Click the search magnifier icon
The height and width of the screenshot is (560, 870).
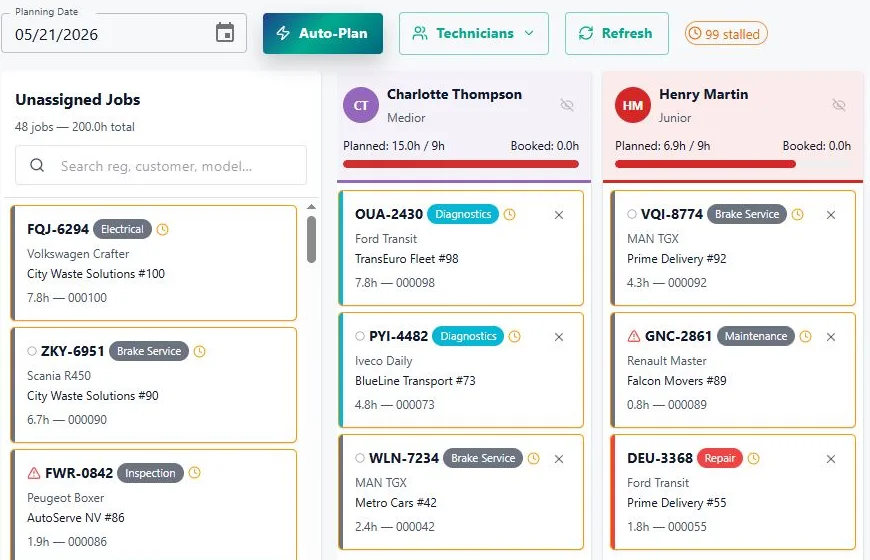pos(37,165)
